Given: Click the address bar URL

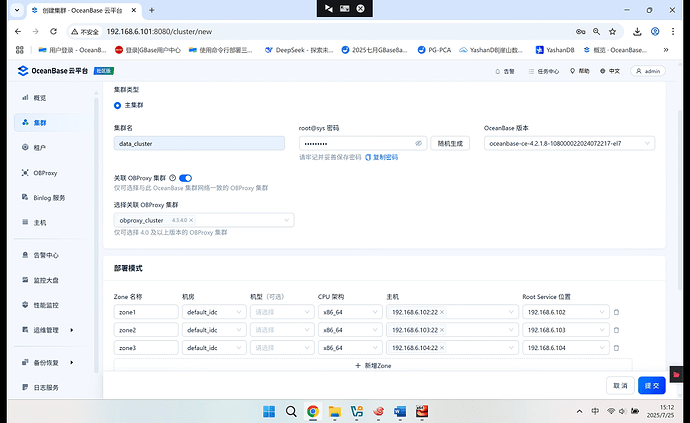Looking at the screenshot, I should tap(159, 32).
